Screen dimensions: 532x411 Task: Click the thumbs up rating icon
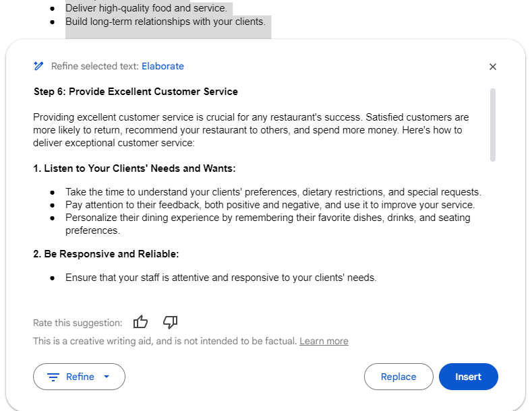click(x=140, y=322)
